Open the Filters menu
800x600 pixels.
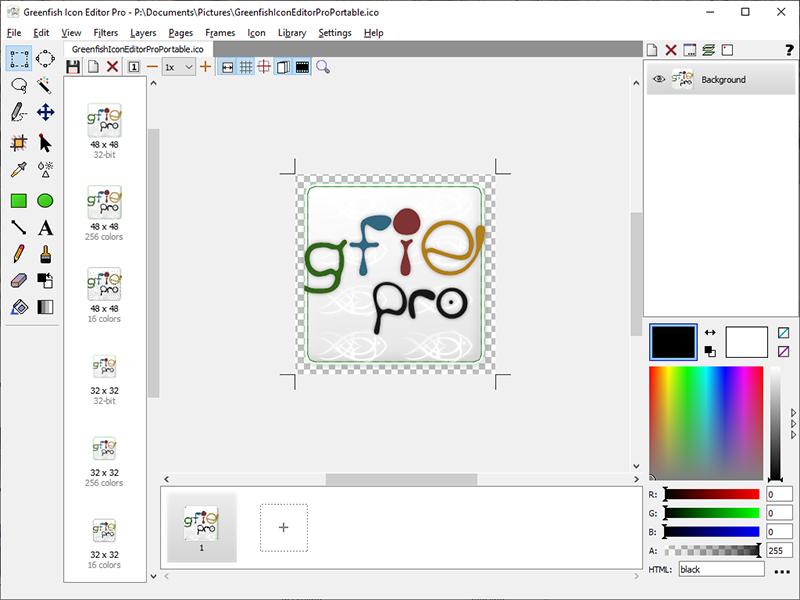click(x=105, y=33)
